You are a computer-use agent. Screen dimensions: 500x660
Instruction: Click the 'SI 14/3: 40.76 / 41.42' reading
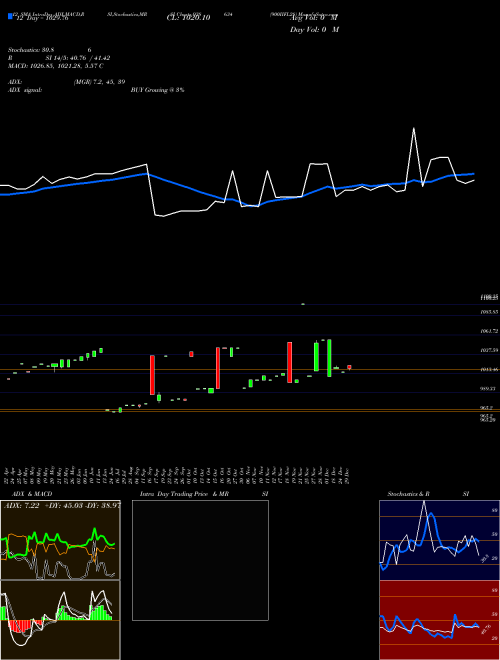pos(78,58)
